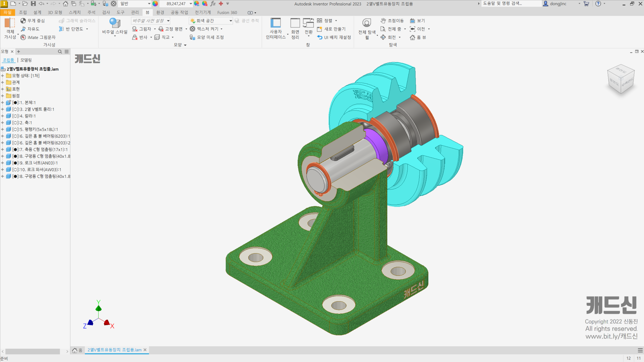Open the 조립 ribbon tab

23,13
